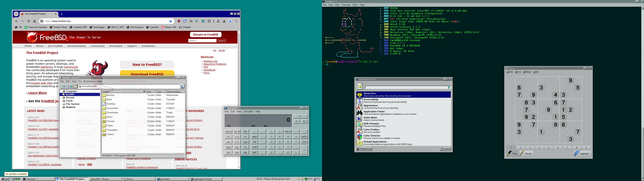Open the Thunar Go menu
Image resolution: width=644 pixels, height=181 pixels.
[x=80, y=81]
